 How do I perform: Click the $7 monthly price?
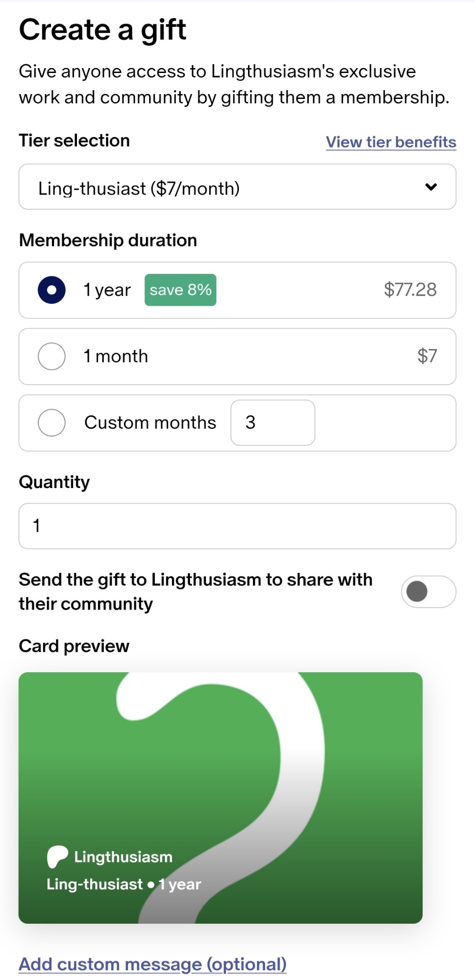pos(427,356)
